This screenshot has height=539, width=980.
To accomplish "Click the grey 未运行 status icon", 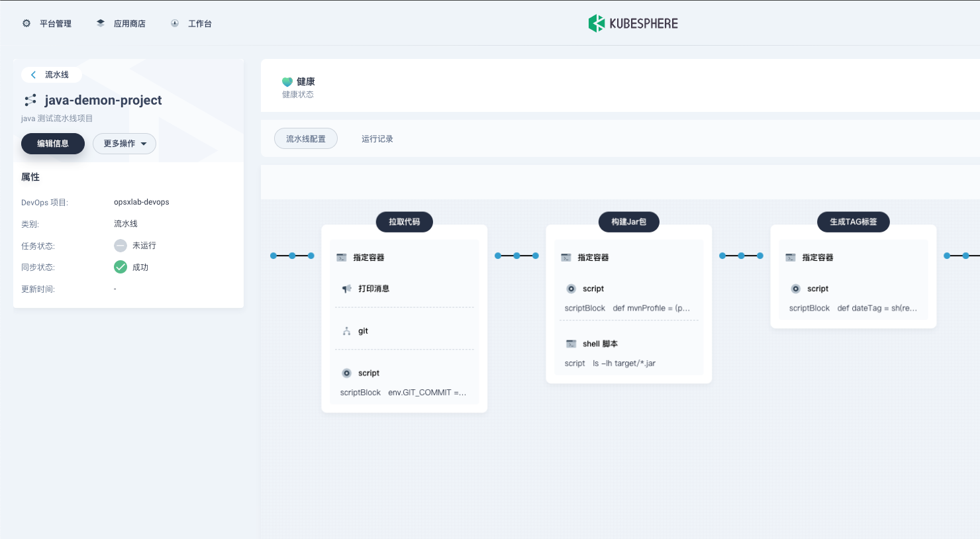I will click(121, 246).
